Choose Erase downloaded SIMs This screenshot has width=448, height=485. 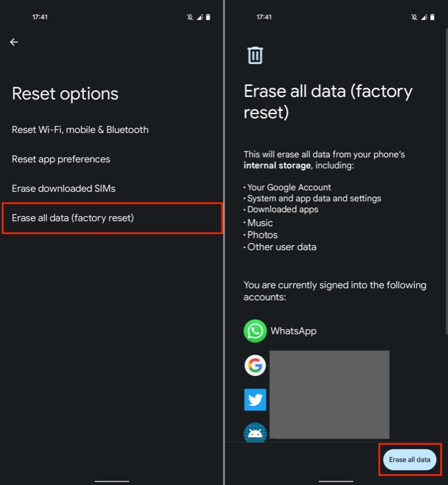[x=111, y=188]
